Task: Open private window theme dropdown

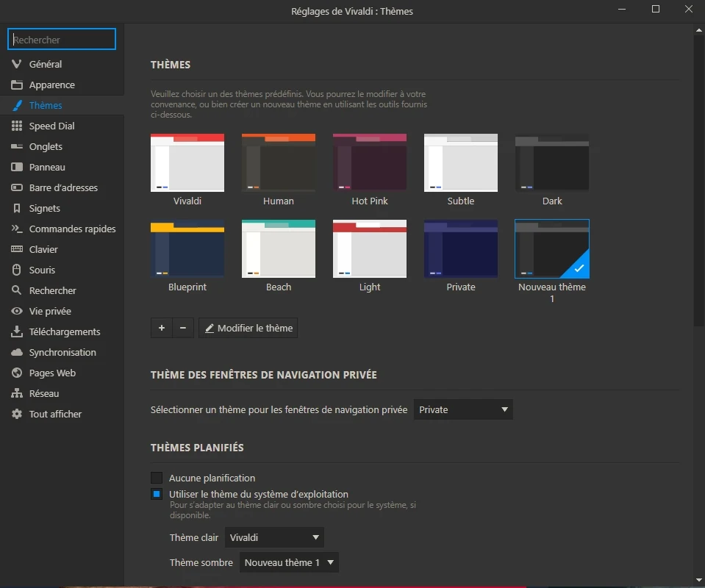Action: click(463, 409)
